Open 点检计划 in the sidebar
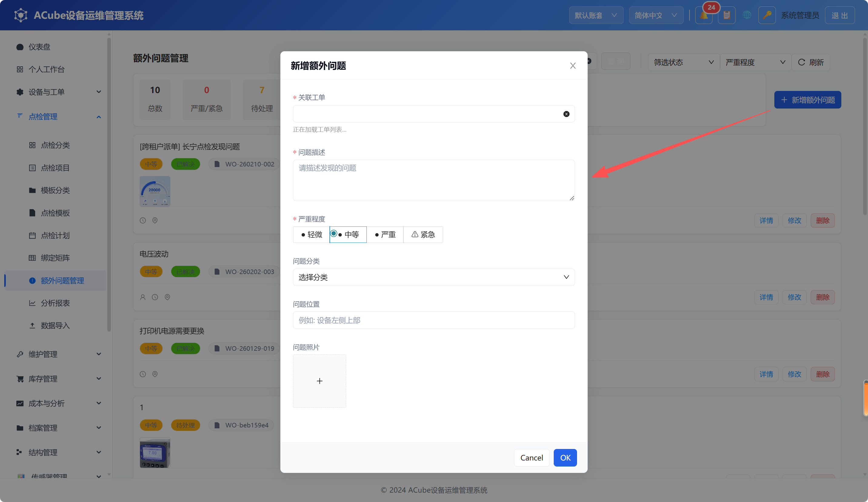Viewport: 868px width, 502px height. [55, 235]
